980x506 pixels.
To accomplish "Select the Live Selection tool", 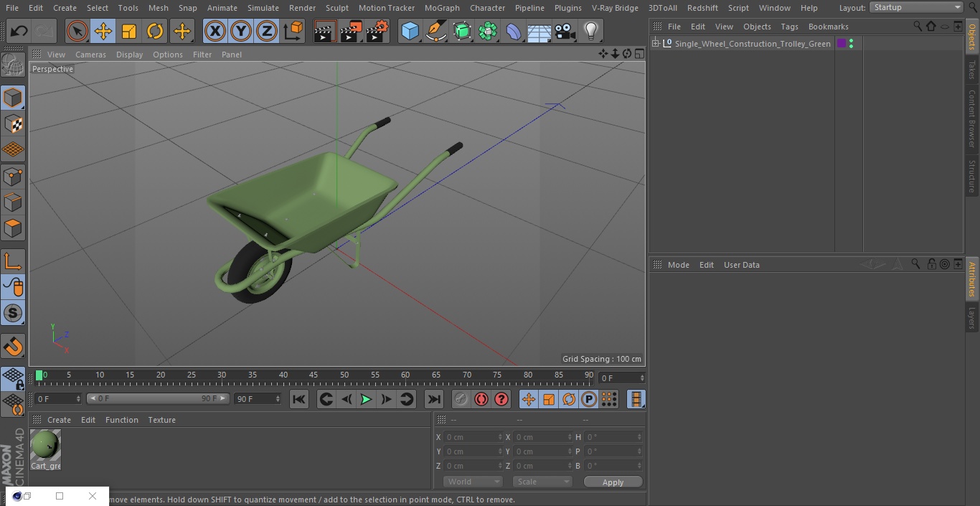I will pyautogui.click(x=77, y=31).
